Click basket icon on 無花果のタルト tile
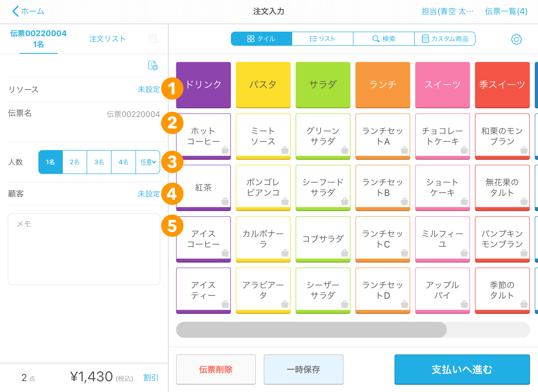 coord(524,201)
